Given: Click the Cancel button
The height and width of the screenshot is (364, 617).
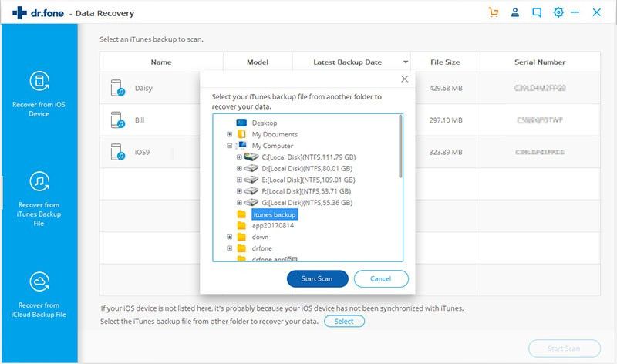Looking at the screenshot, I should pos(381,278).
